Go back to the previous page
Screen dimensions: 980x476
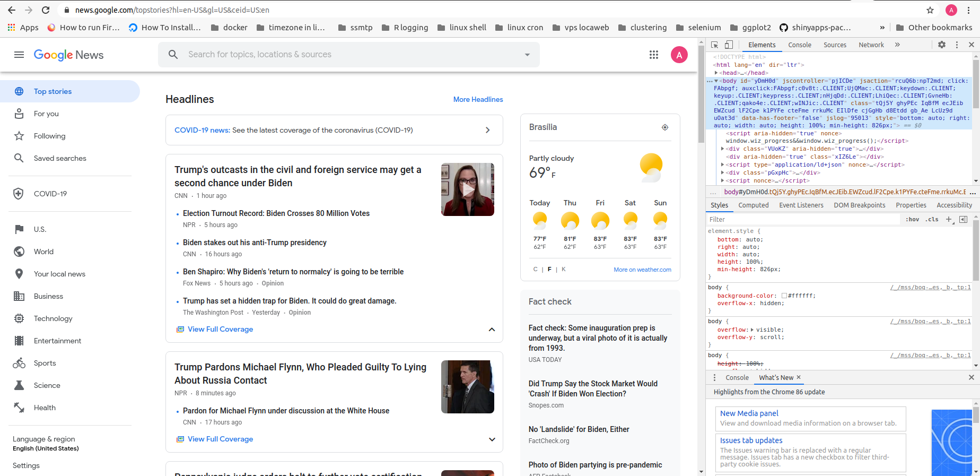pyautogui.click(x=12, y=10)
